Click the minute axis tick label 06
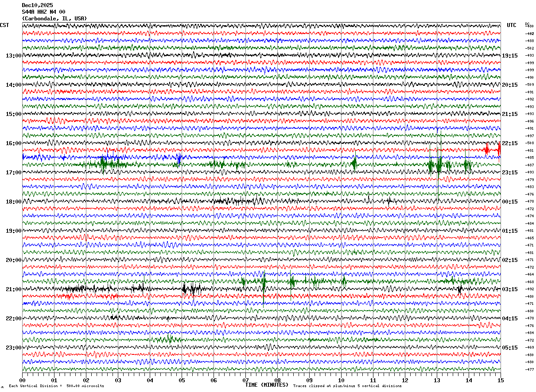The image size is (536, 392). pyautogui.click(x=214, y=380)
